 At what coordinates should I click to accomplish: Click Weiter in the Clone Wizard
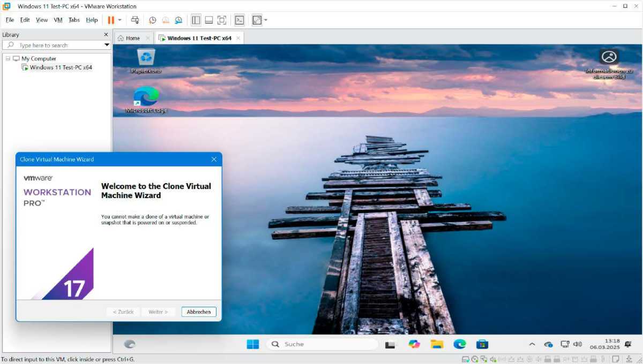click(158, 312)
